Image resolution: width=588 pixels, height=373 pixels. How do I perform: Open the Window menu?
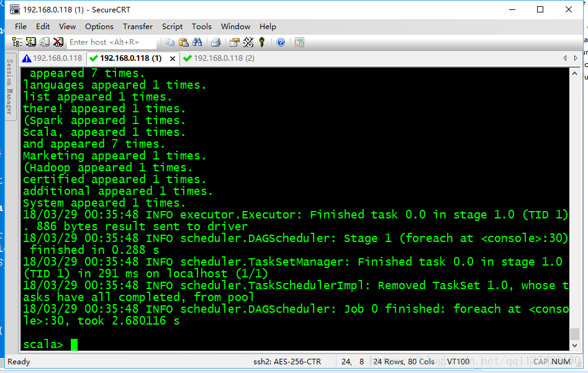pyautogui.click(x=235, y=27)
